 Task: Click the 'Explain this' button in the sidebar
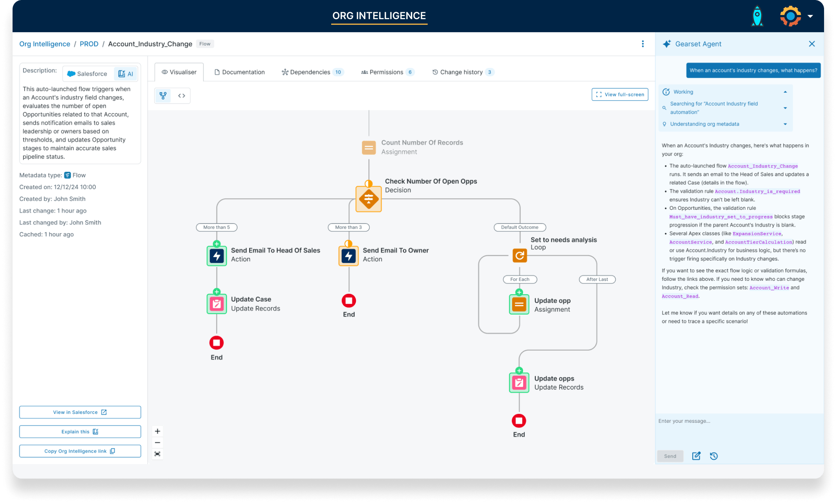click(x=80, y=431)
